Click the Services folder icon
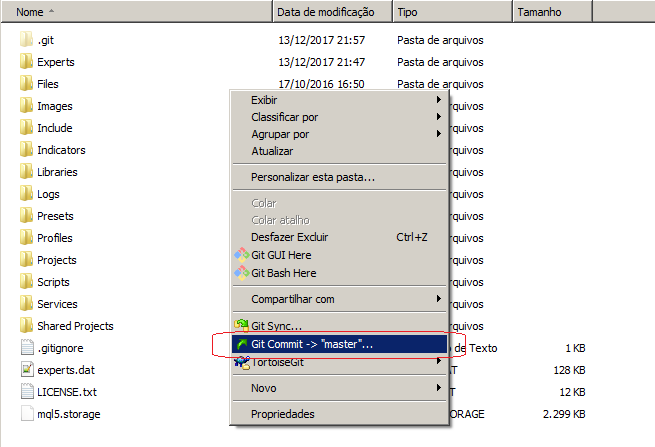The width and height of the screenshot is (655, 447). [26, 304]
